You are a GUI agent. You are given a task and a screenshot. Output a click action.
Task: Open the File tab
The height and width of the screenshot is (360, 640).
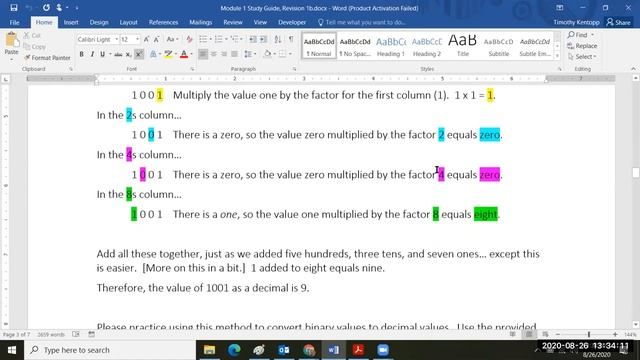point(14,22)
